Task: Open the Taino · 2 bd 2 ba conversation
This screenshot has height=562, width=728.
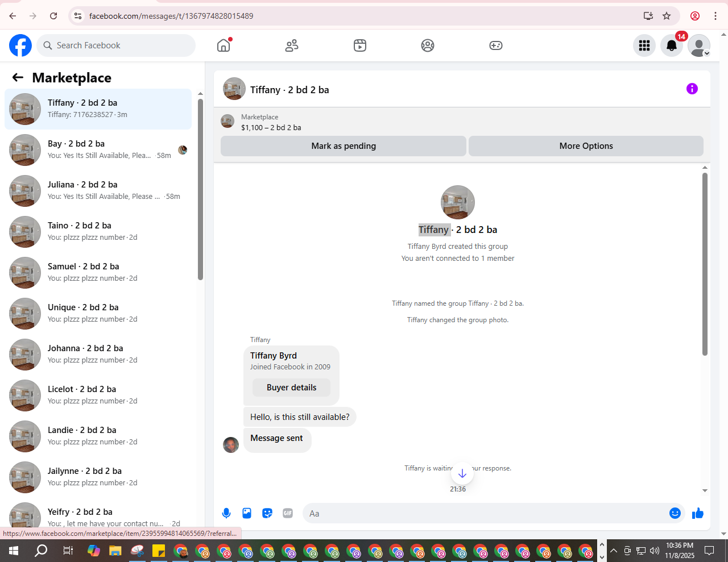Action: pyautogui.click(x=98, y=231)
